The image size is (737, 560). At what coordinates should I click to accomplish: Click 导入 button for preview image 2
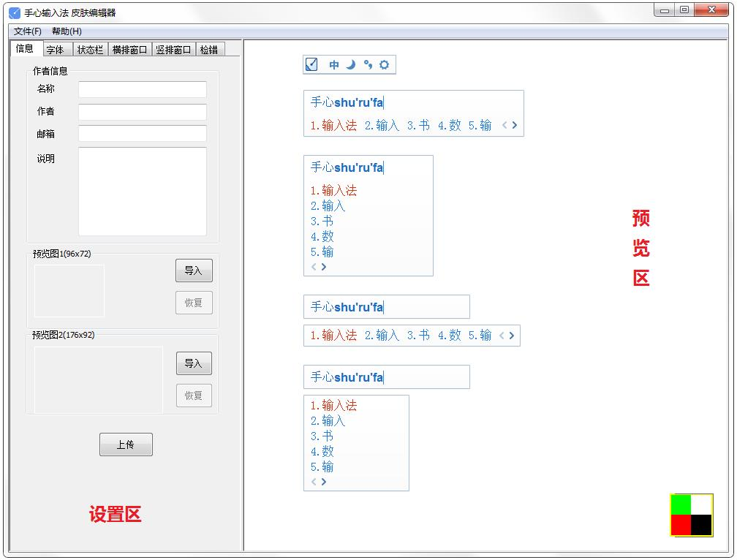tap(193, 363)
